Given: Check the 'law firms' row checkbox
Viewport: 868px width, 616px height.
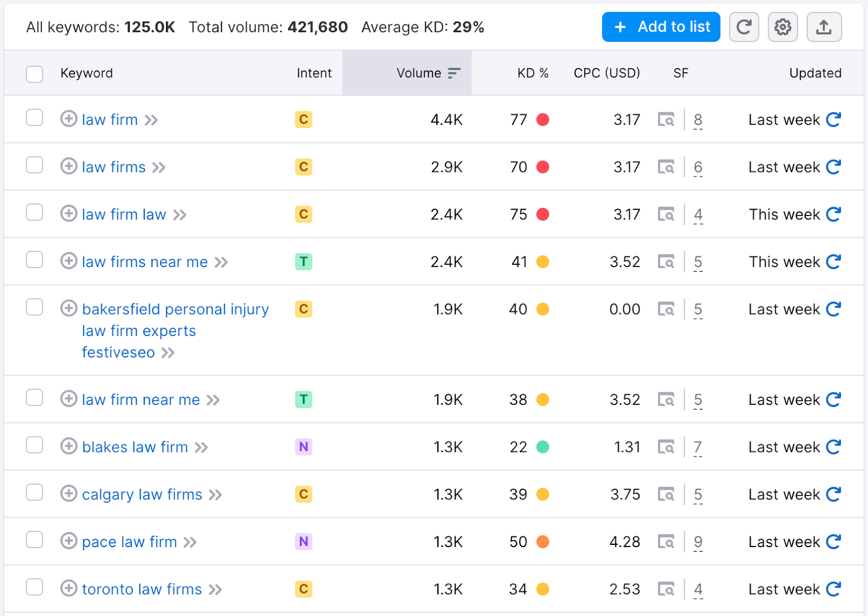Looking at the screenshot, I should [x=35, y=165].
